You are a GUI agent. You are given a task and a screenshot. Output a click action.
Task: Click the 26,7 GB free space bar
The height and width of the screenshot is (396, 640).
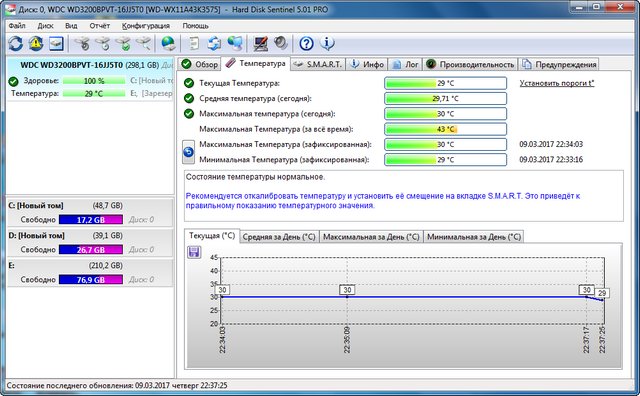pyautogui.click(x=91, y=249)
